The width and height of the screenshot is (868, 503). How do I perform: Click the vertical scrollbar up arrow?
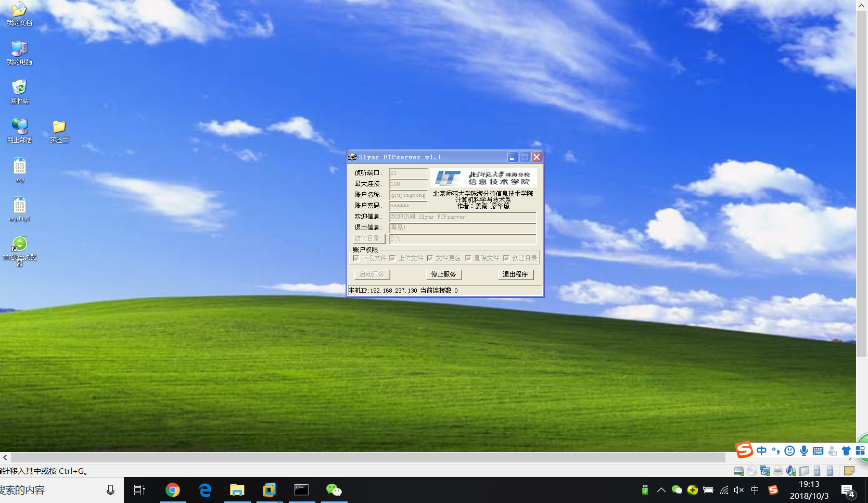(x=862, y=5)
